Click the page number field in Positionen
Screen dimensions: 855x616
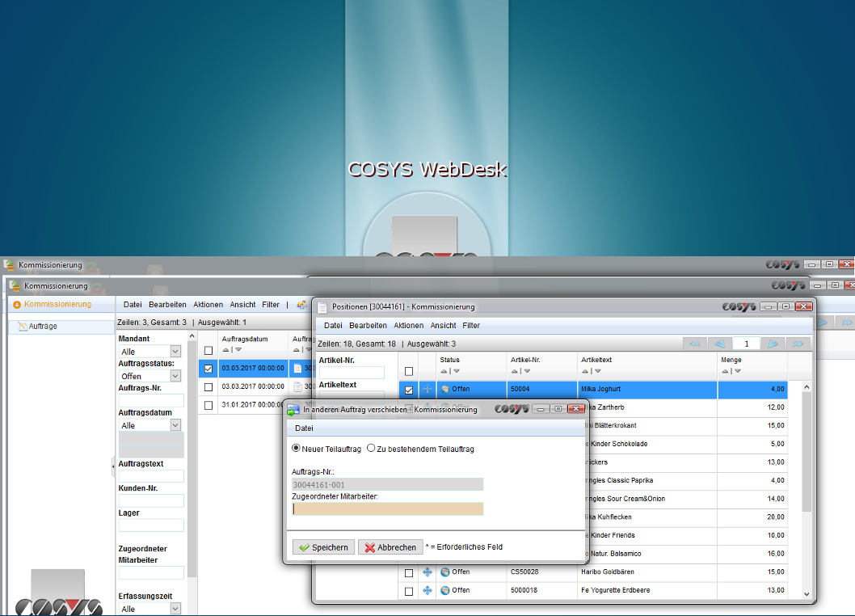point(747,344)
